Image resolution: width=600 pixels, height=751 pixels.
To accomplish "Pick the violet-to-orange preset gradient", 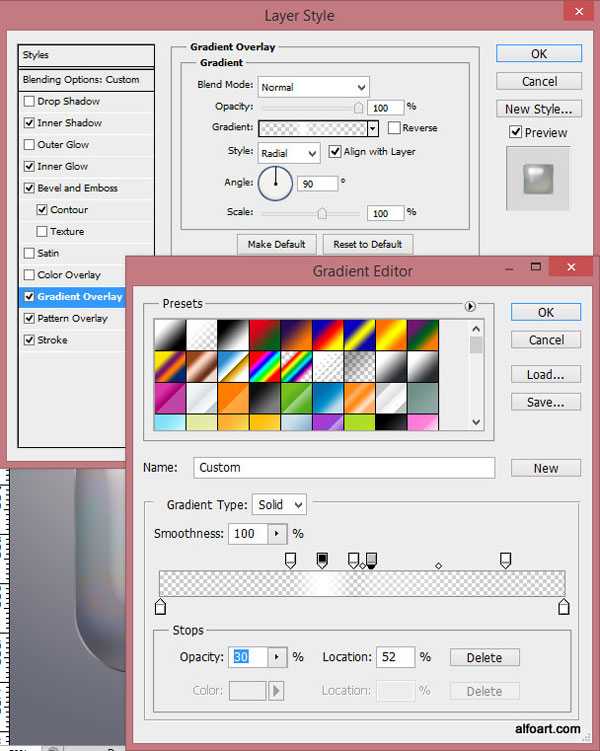I will point(296,335).
